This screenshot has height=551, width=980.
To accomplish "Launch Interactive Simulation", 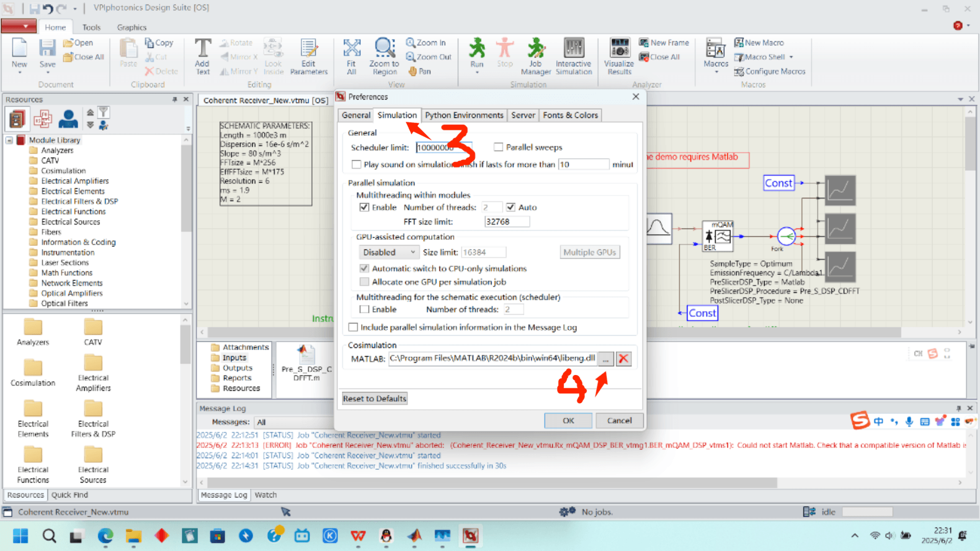I will (x=573, y=56).
